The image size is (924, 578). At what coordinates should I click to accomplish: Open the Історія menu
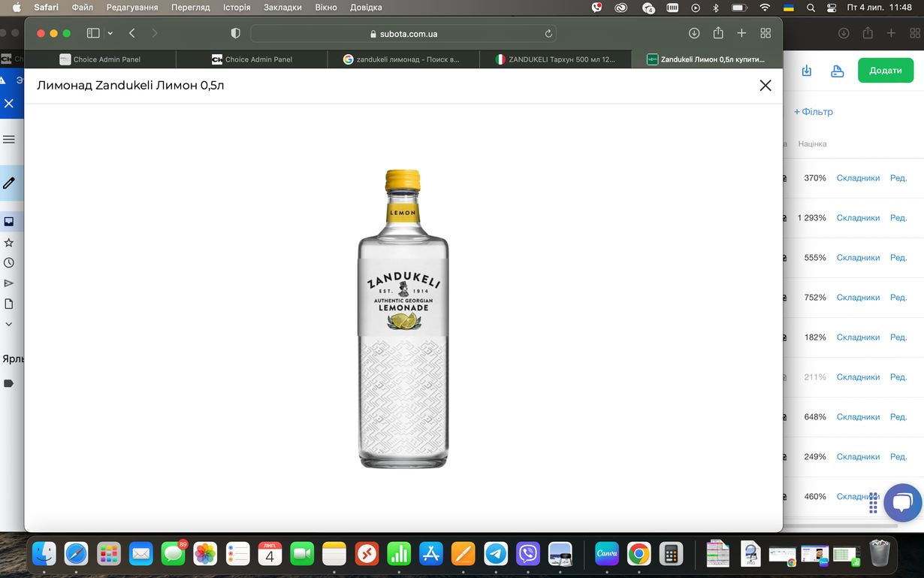pyautogui.click(x=237, y=8)
